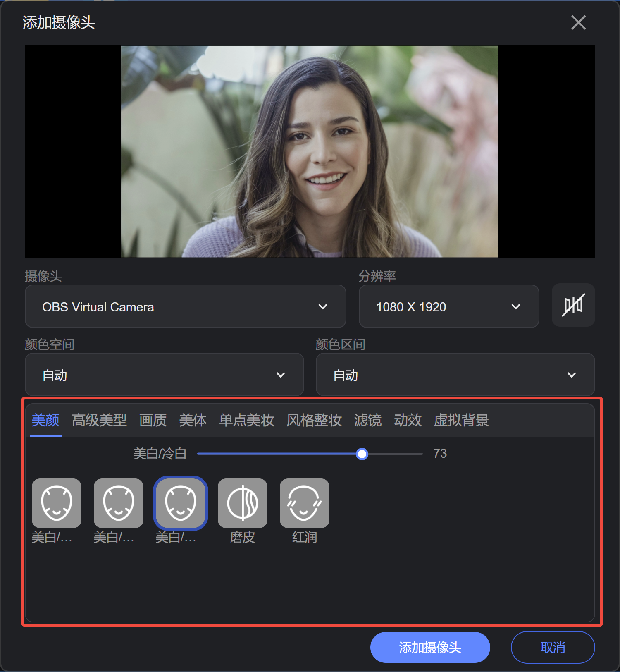This screenshot has width=620, height=672.
Task: Click the highlighted 美白 preset with blue border
Action: click(x=181, y=503)
